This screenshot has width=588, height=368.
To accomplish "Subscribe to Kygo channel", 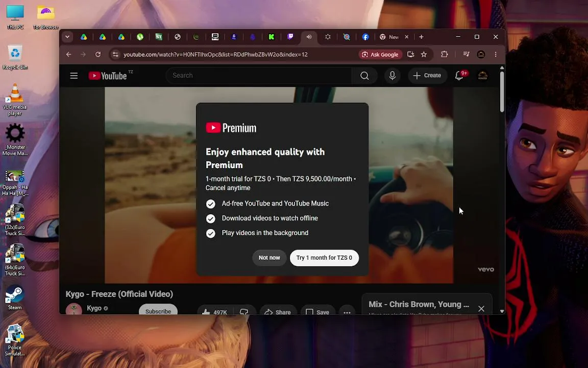I will coord(158,311).
